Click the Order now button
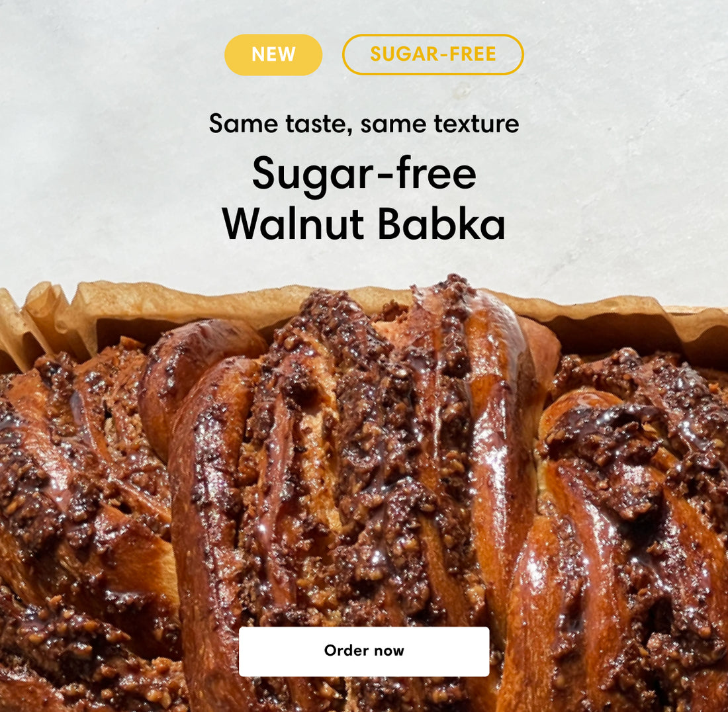This screenshot has width=728, height=712. click(x=363, y=651)
